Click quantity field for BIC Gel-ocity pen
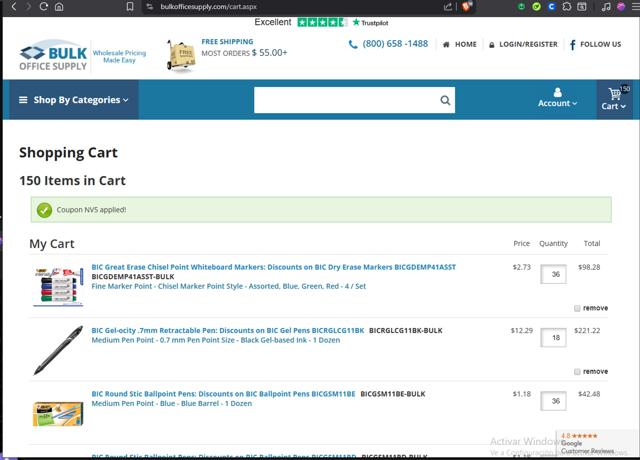 [553, 338]
